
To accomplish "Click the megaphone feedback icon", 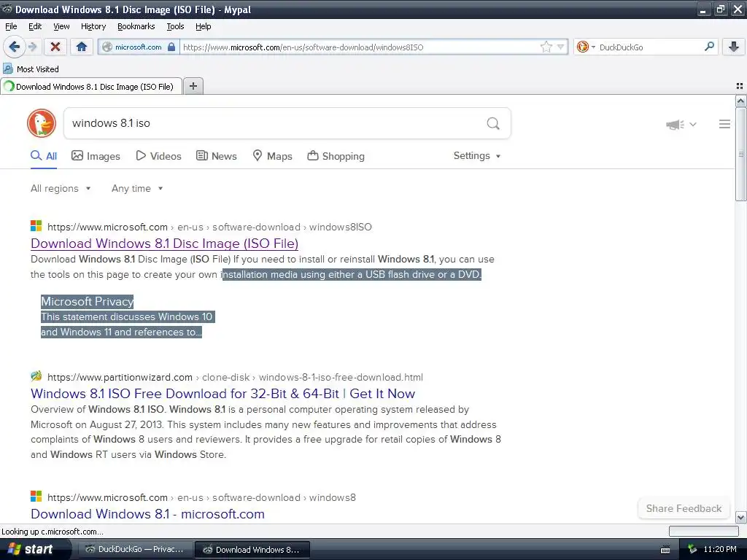I will pos(675,125).
